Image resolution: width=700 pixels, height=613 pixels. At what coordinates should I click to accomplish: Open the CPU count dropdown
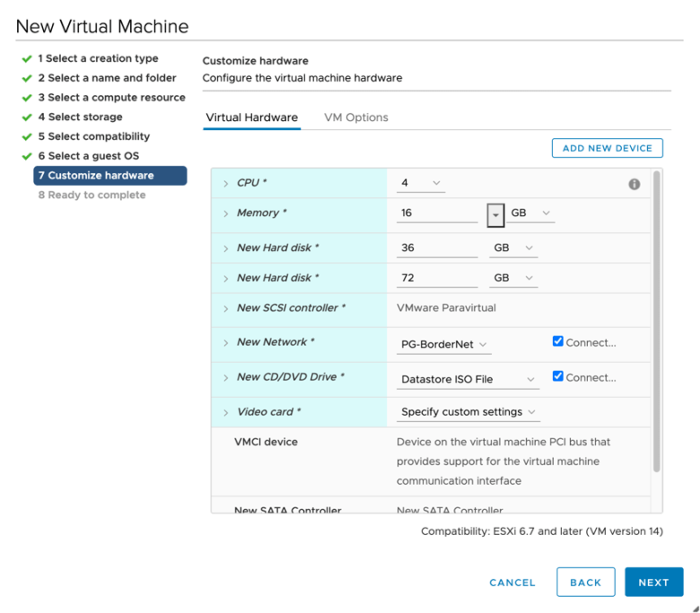pyautogui.click(x=421, y=183)
